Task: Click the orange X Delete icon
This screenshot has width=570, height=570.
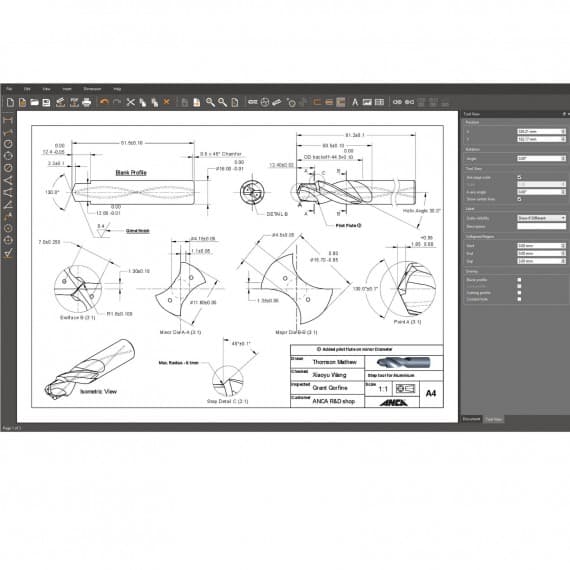Action: click(166, 102)
